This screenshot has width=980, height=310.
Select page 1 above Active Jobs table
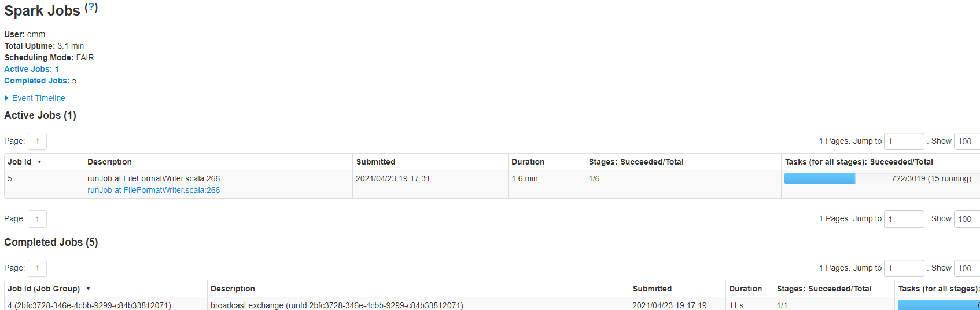tap(37, 141)
